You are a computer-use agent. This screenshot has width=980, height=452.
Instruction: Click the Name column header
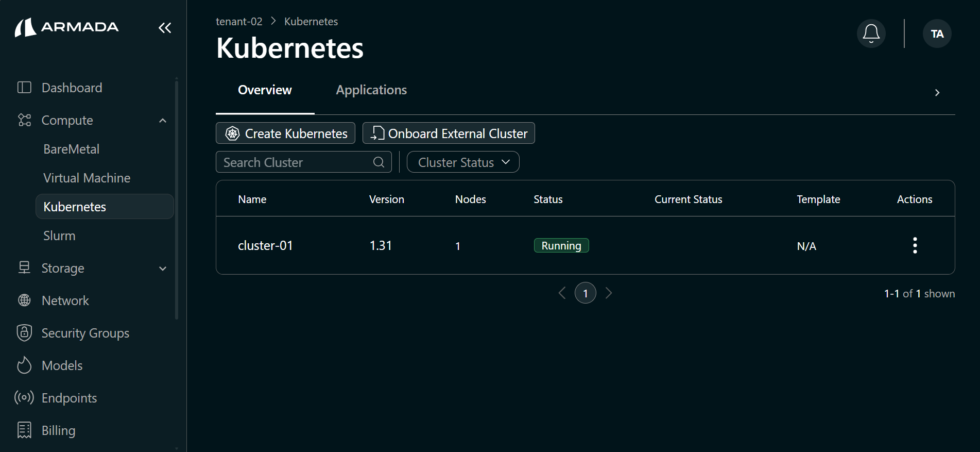252,199
